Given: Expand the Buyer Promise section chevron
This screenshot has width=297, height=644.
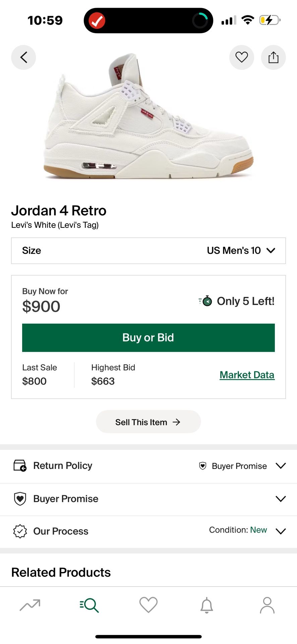Looking at the screenshot, I should [280, 499].
